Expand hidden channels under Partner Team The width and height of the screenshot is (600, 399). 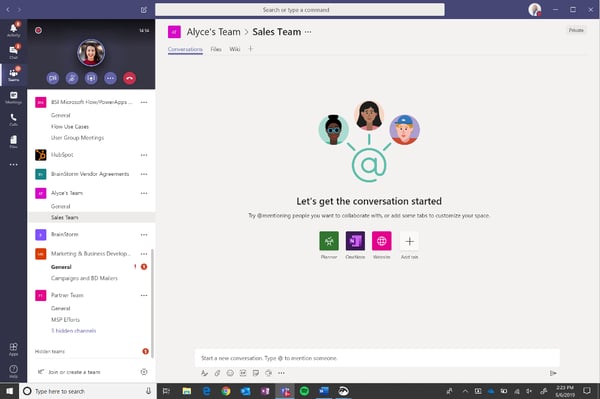74,331
